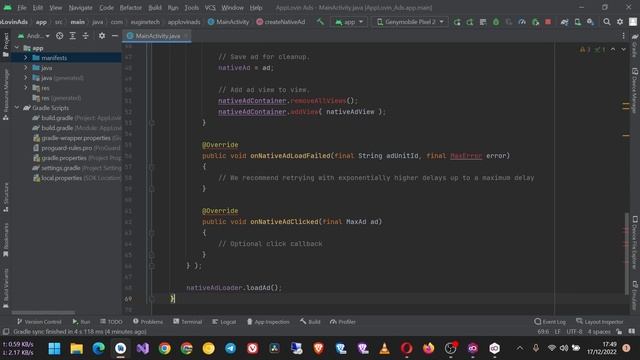Open the Navigate menu

[x=80, y=8]
